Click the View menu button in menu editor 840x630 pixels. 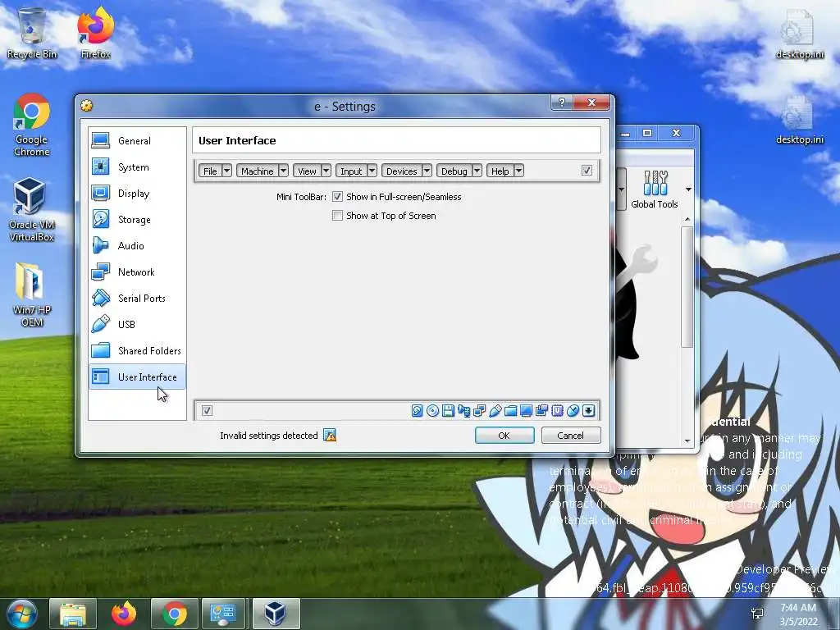tap(307, 171)
